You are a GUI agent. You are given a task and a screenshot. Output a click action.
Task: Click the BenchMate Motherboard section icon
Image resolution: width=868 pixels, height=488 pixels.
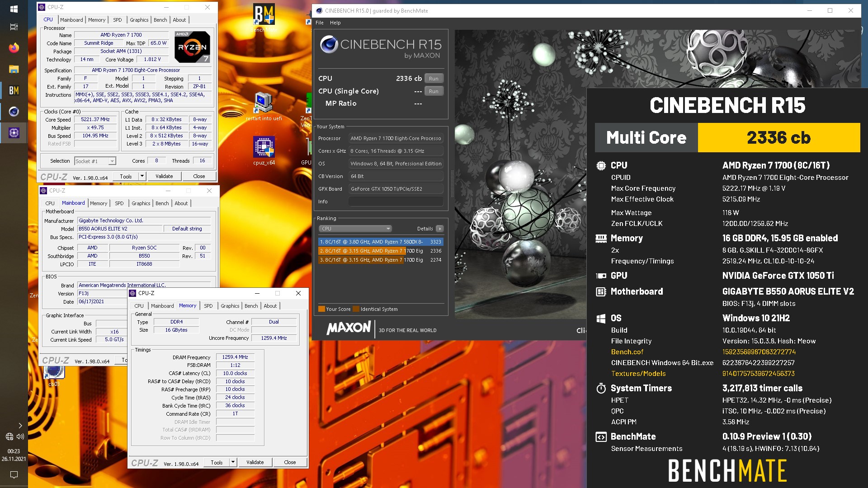601,292
